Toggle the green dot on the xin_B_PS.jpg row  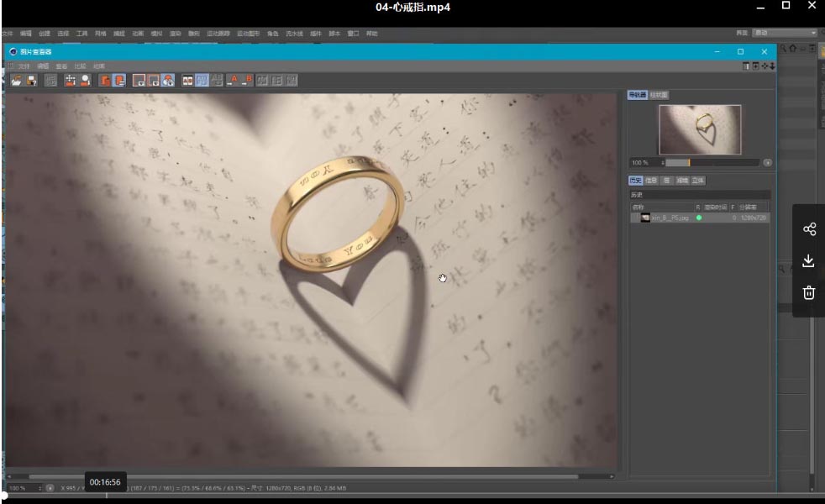(699, 218)
